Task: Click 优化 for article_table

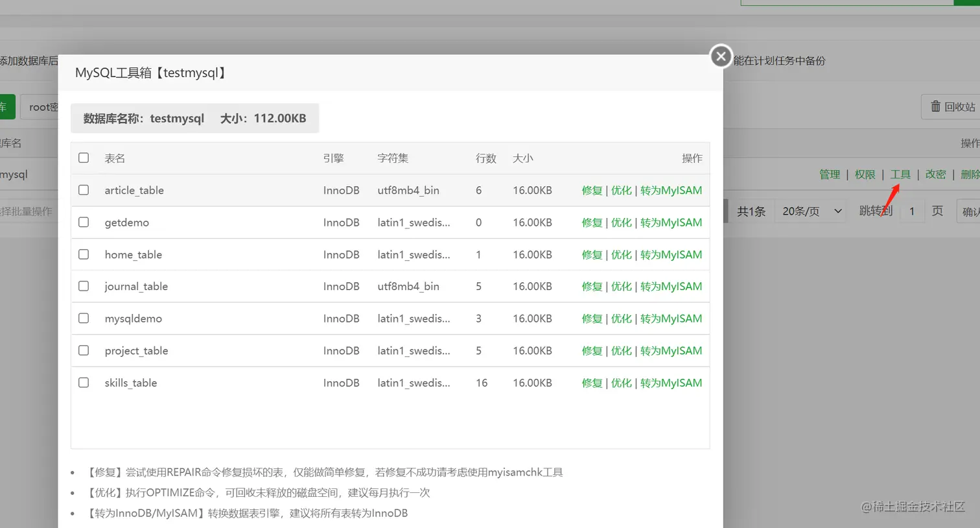Action: click(x=621, y=190)
